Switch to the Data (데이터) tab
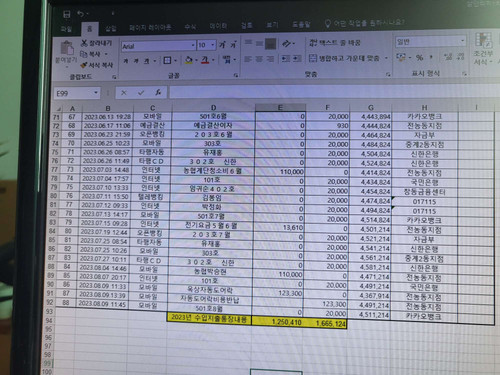500x375 pixels. pos(218,26)
